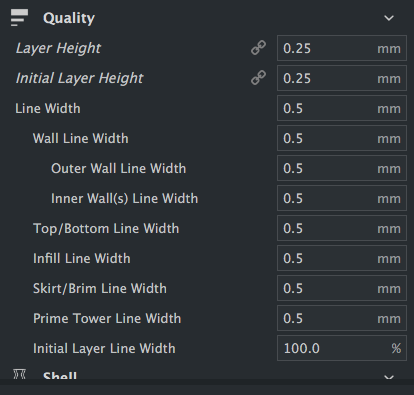Edit the Line Width value field
414x395 pixels.
click(342, 108)
